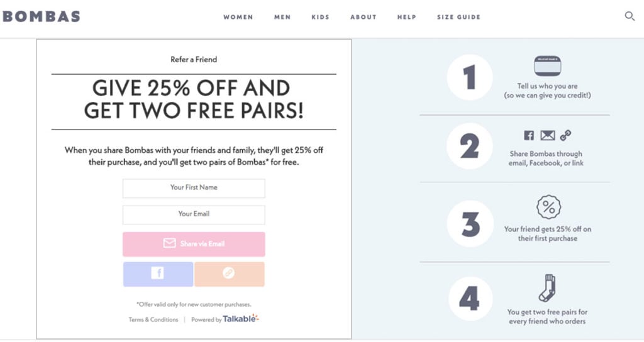Go to the Kids section
The height and width of the screenshot is (342, 644).
pyautogui.click(x=320, y=17)
